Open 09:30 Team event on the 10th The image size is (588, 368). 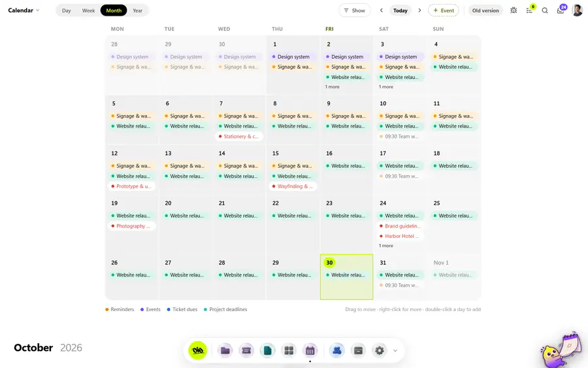click(x=400, y=137)
